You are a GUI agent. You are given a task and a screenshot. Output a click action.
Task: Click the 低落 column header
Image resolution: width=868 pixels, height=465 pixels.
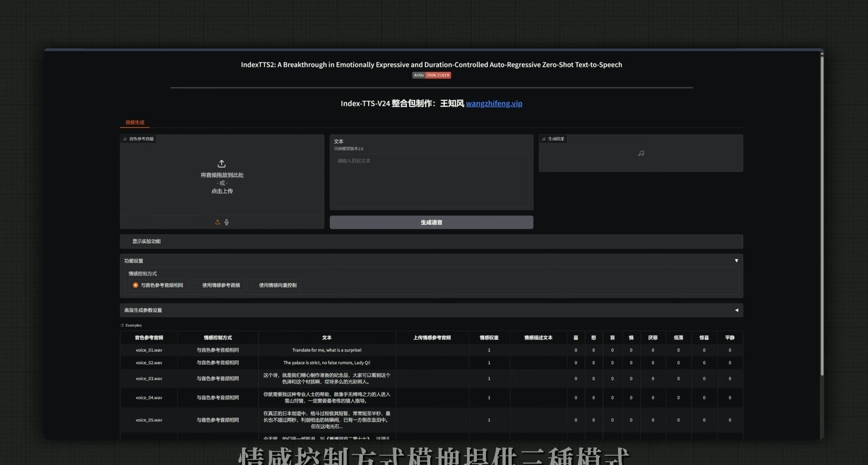coord(678,338)
